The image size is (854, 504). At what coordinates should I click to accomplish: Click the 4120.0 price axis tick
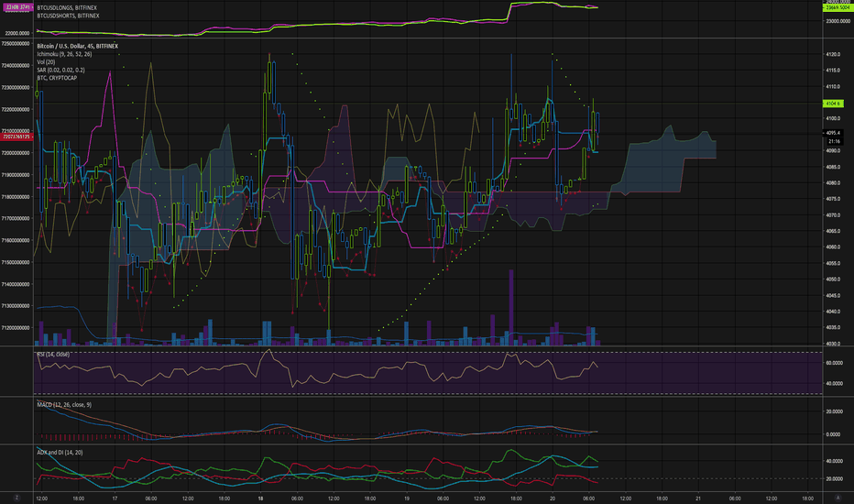(x=833, y=54)
